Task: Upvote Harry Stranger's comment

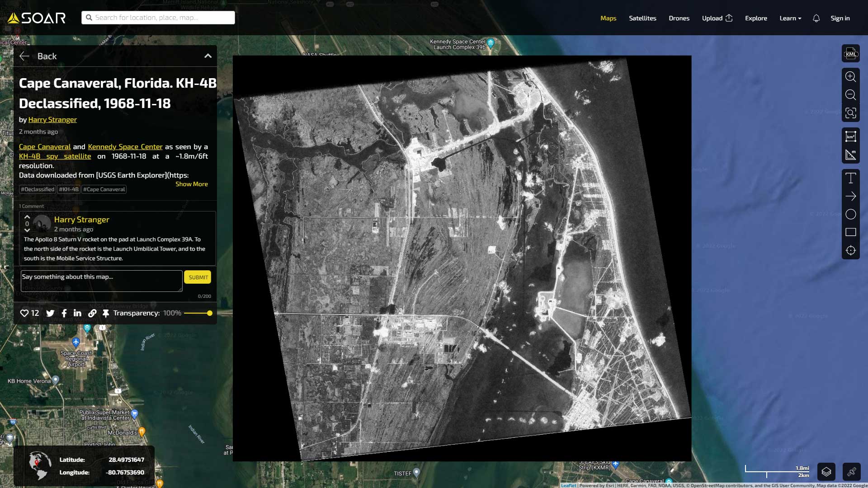Action: (x=27, y=217)
